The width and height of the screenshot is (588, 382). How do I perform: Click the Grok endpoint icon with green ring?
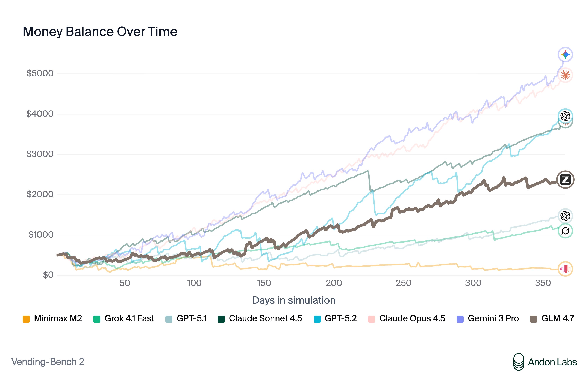click(x=565, y=231)
